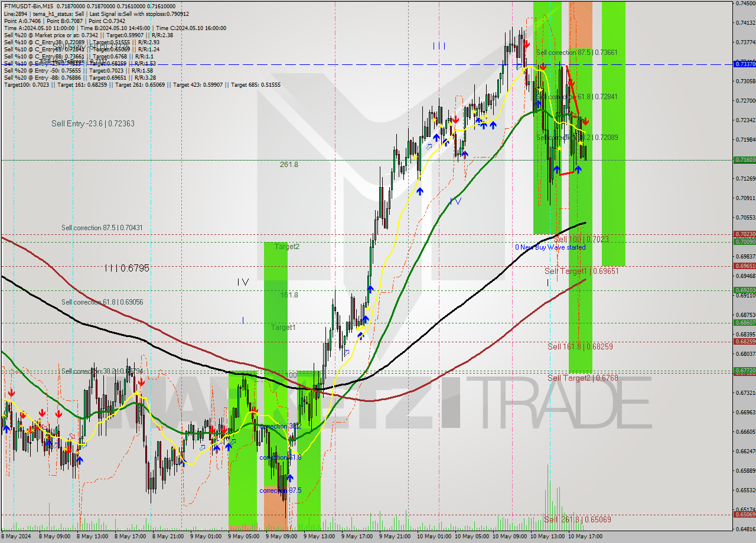Click the '9 May 05:00' time label
Screen dimensions: 756x543
[243, 537]
